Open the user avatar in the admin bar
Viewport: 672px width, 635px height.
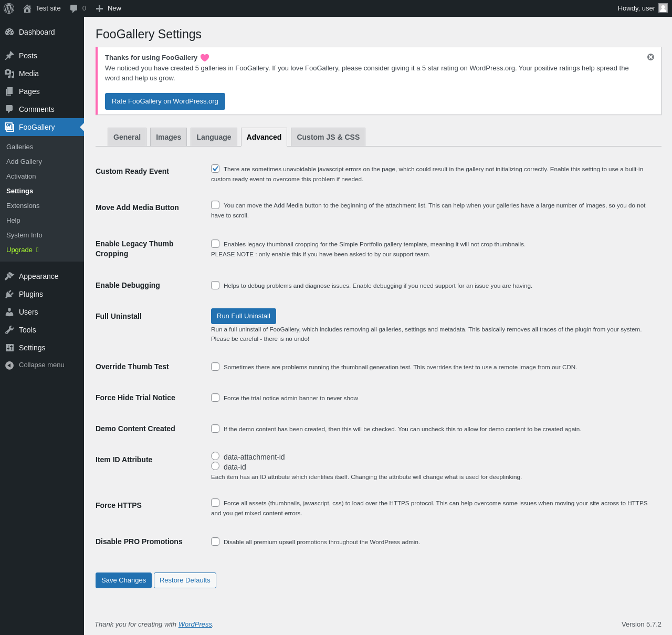point(663,8)
